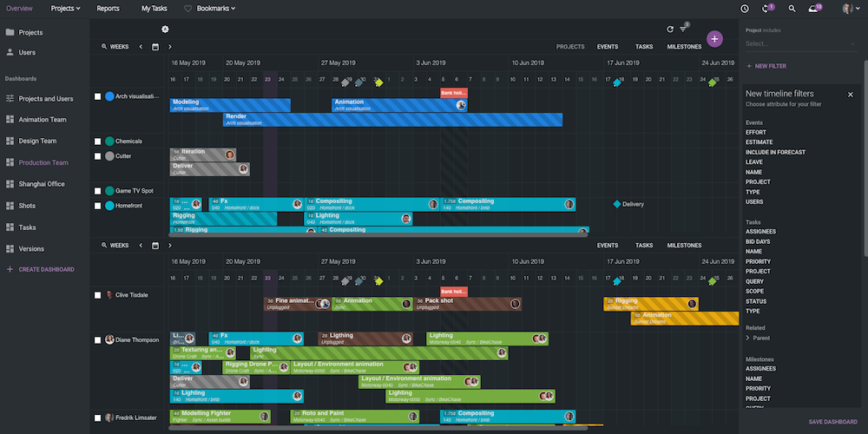
Task: Open WEEKS zoom selector in projects timeline
Action: pyautogui.click(x=115, y=47)
